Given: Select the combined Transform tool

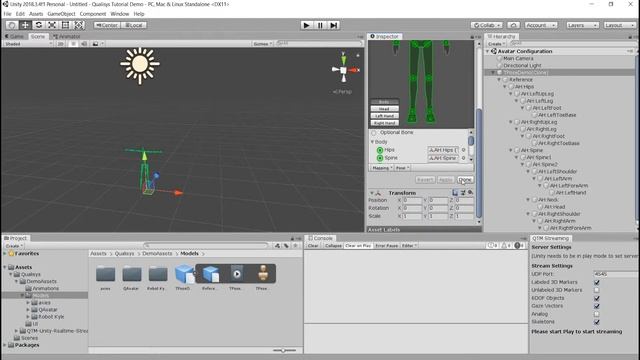Looking at the screenshot, I should [79, 25].
